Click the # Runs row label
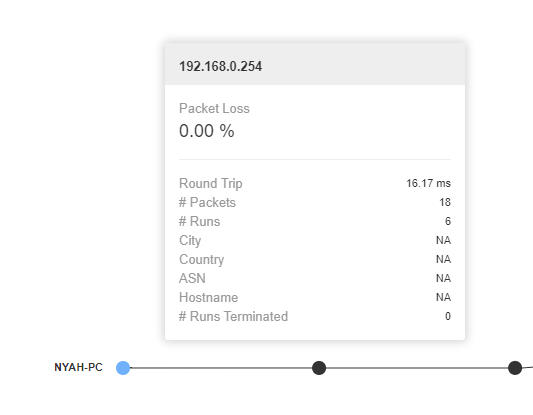This screenshot has width=533, height=415. pyautogui.click(x=200, y=222)
